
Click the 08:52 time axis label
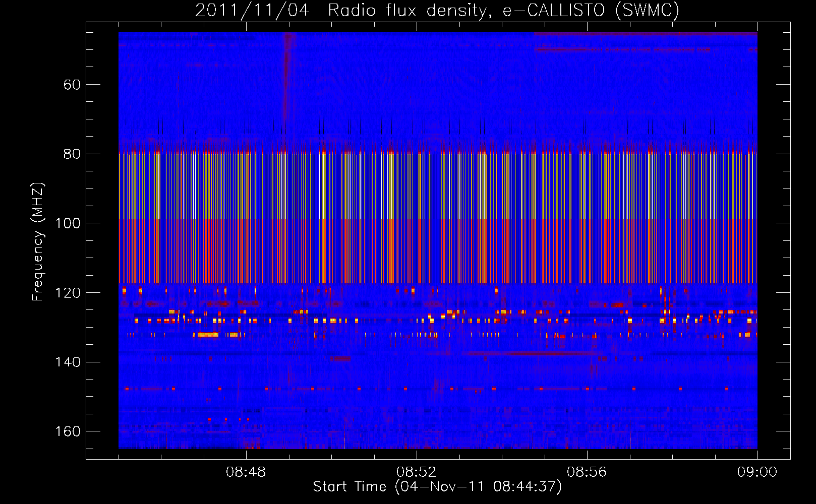pos(417,472)
